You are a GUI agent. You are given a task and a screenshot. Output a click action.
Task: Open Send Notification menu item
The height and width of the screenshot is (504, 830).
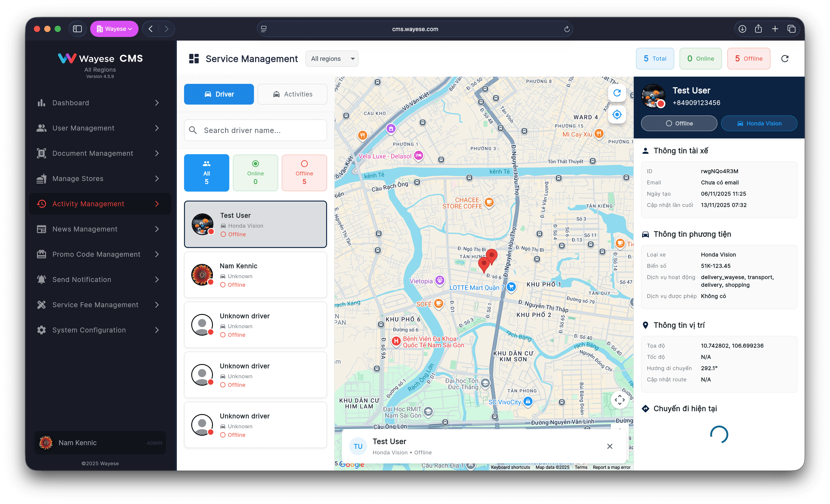[100, 279]
